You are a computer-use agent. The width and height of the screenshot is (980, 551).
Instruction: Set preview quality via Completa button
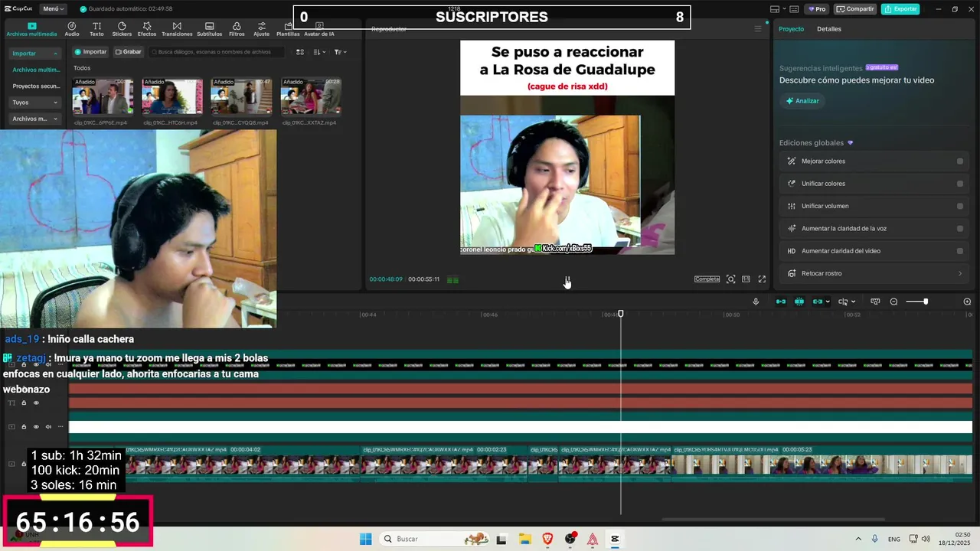(x=707, y=279)
